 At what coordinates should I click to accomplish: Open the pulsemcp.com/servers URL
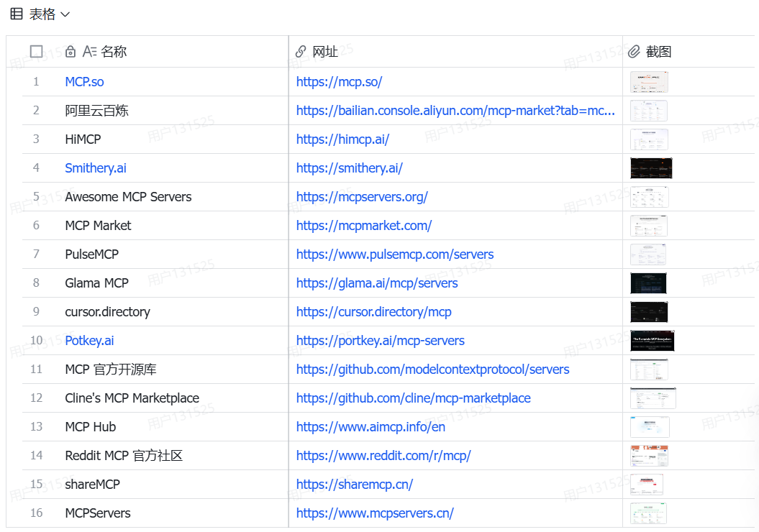tap(395, 254)
